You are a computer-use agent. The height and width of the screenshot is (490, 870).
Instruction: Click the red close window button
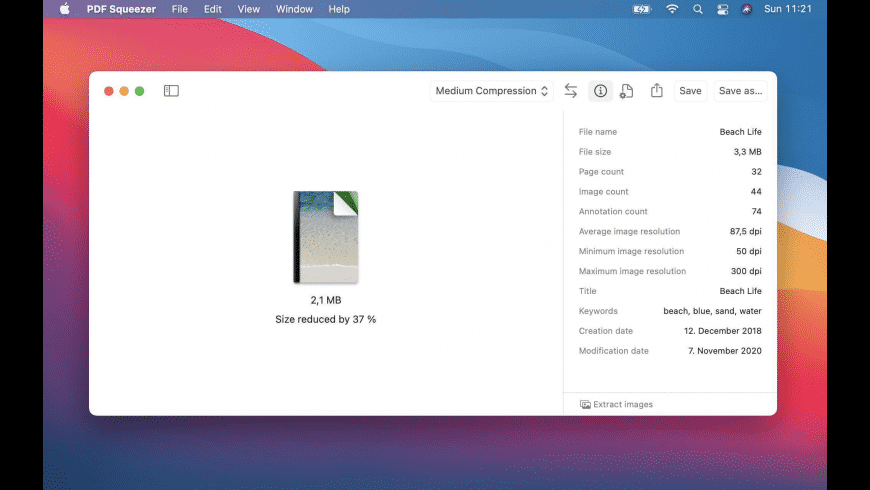pos(109,91)
